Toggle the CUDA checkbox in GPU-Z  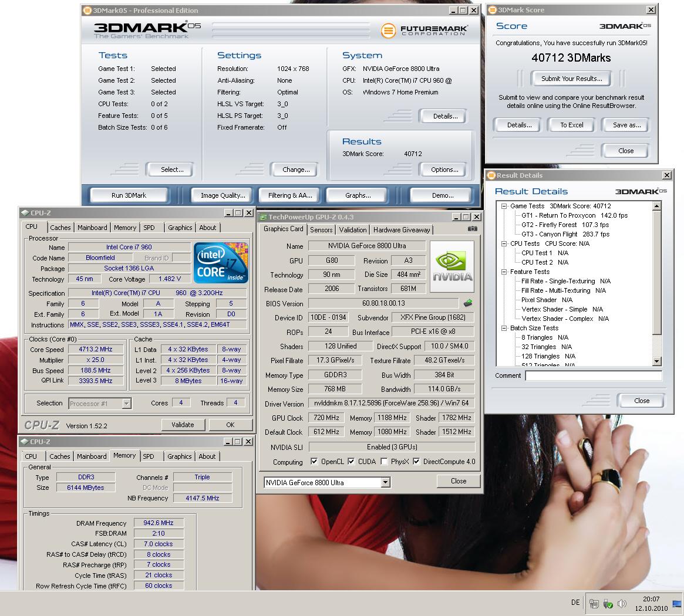[351, 461]
